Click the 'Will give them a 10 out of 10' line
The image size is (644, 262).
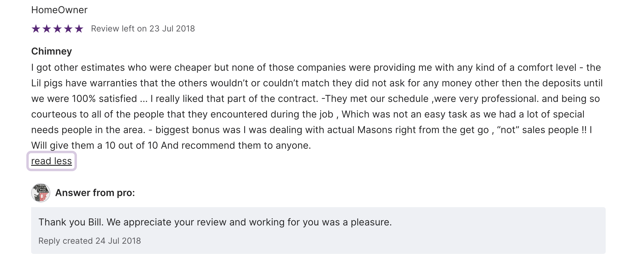pos(171,145)
